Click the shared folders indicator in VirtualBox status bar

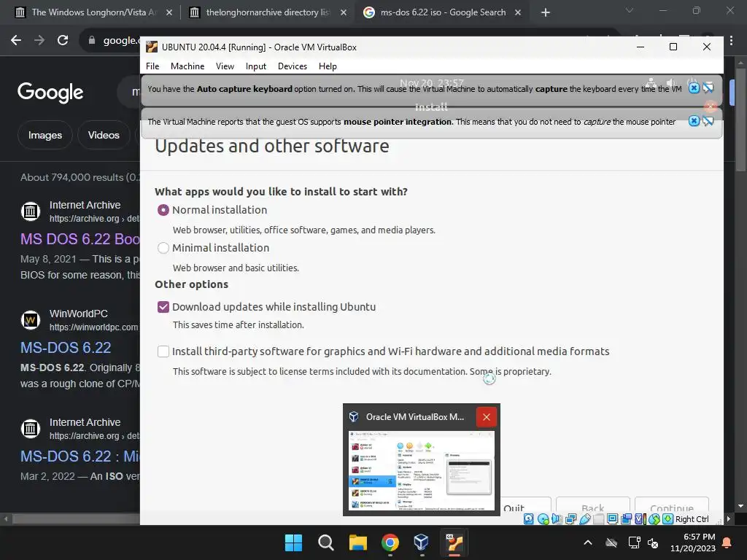point(599,519)
